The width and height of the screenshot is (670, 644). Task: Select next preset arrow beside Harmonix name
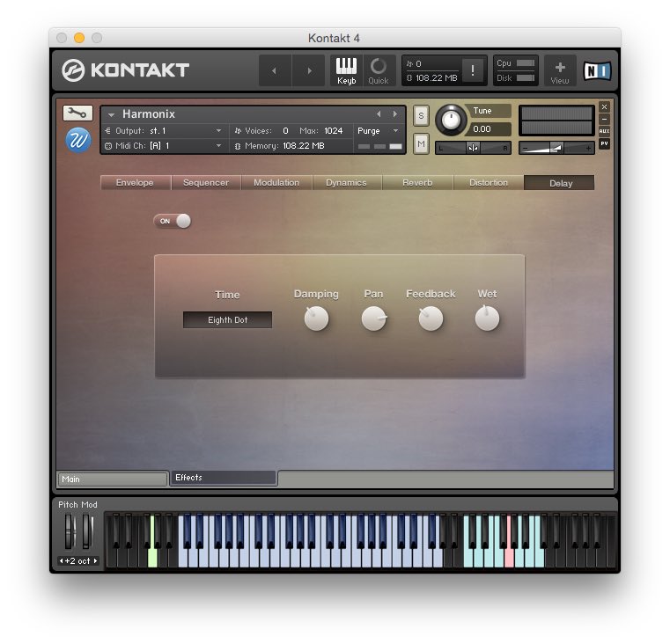394,114
